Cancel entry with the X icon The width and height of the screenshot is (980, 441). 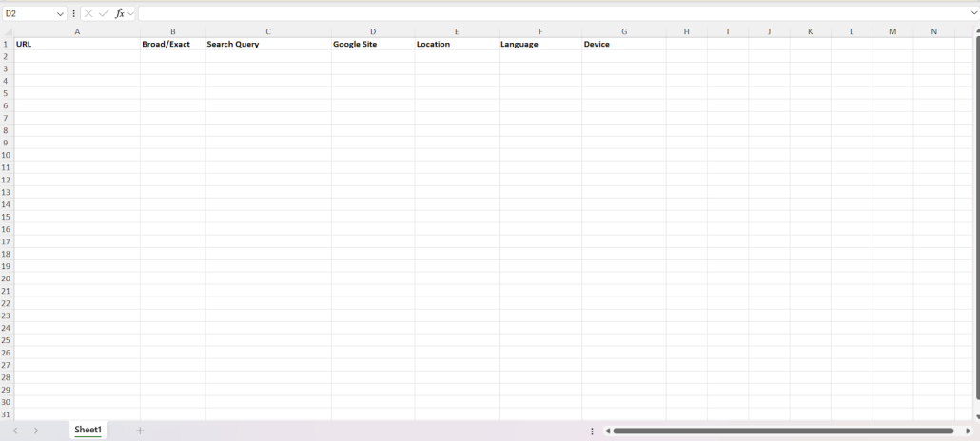pos(88,13)
